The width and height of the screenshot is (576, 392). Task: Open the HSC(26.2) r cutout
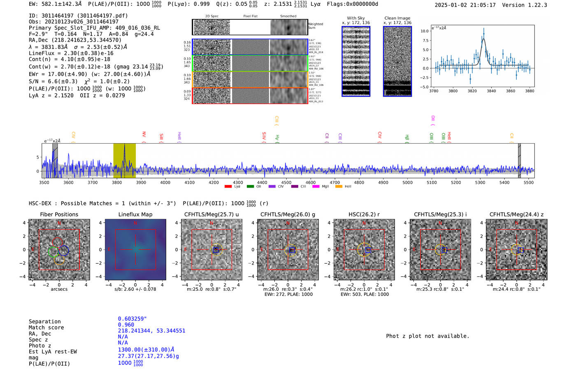coord(364,250)
